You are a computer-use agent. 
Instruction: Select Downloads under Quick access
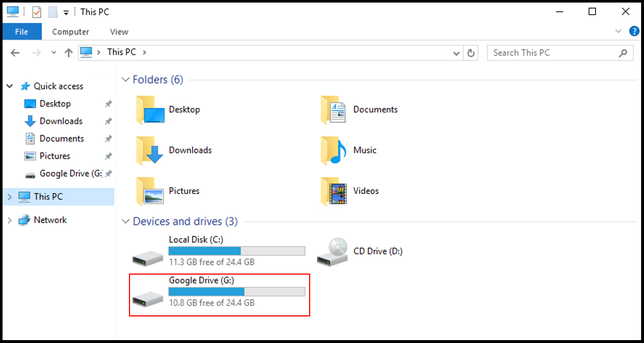[61, 121]
